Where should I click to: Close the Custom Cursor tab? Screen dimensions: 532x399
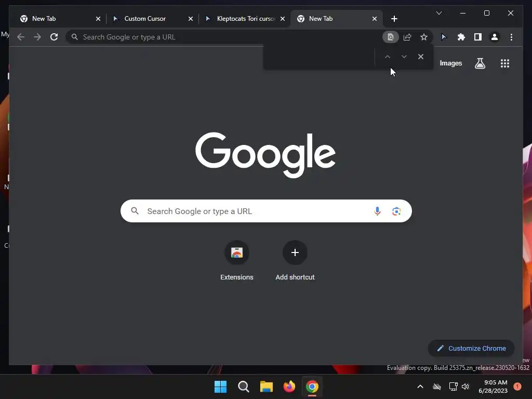(190, 19)
